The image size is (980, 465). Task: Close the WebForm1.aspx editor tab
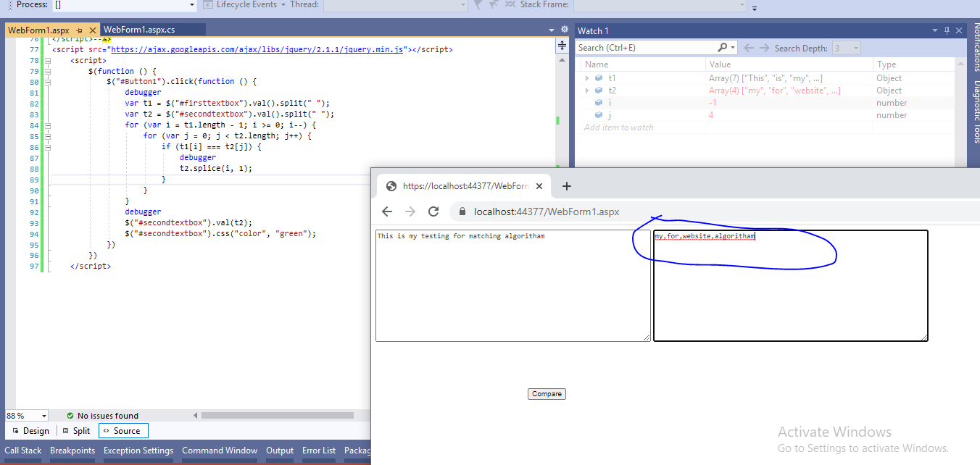93,30
